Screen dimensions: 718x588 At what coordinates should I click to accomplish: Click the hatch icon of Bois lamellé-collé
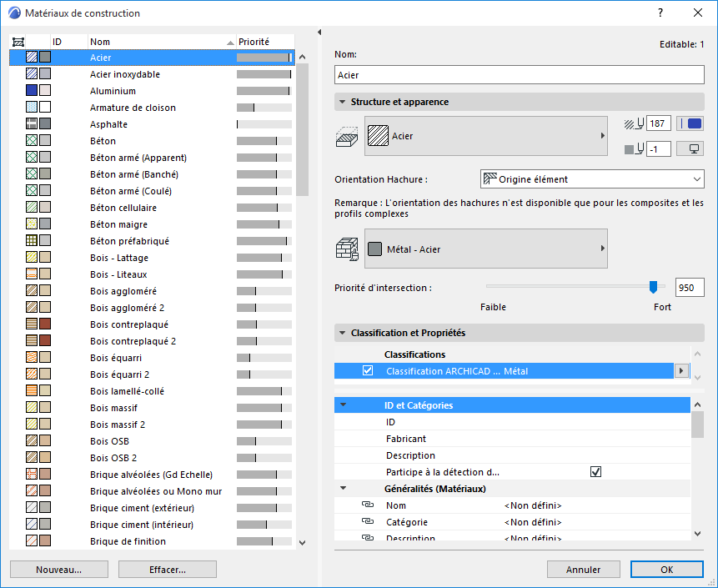pos(32,390)
